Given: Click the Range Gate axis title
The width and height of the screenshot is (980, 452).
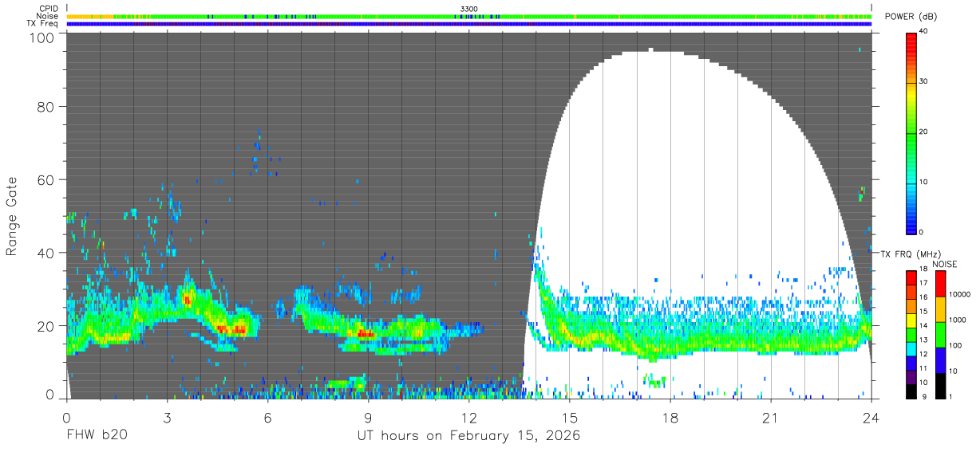Looking at the screenshot, I should [12, 217].
